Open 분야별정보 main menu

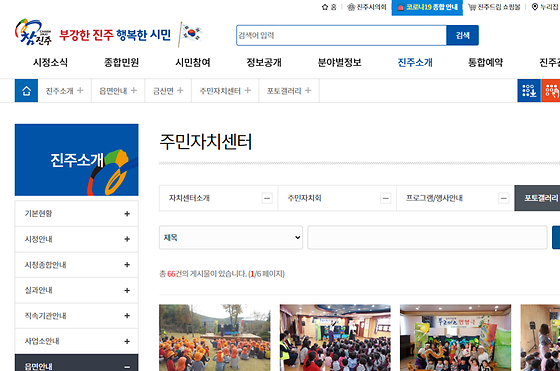point(340,62)
